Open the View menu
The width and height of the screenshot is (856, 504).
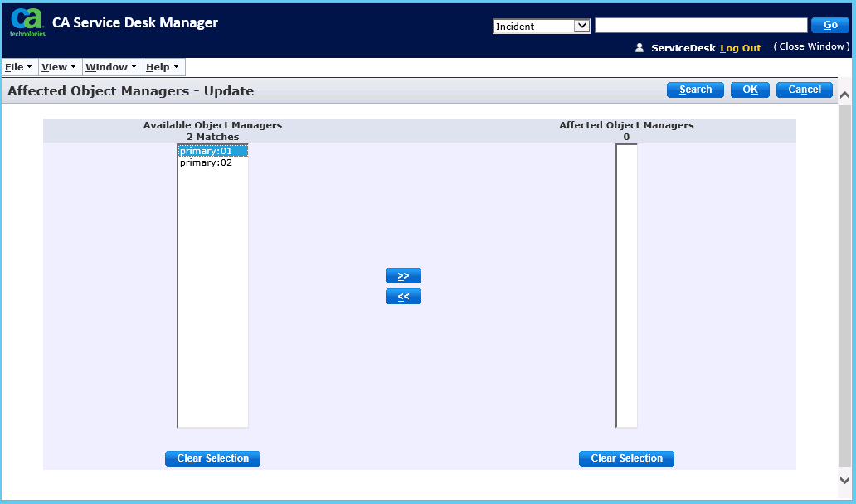click(x=59, y=67)
